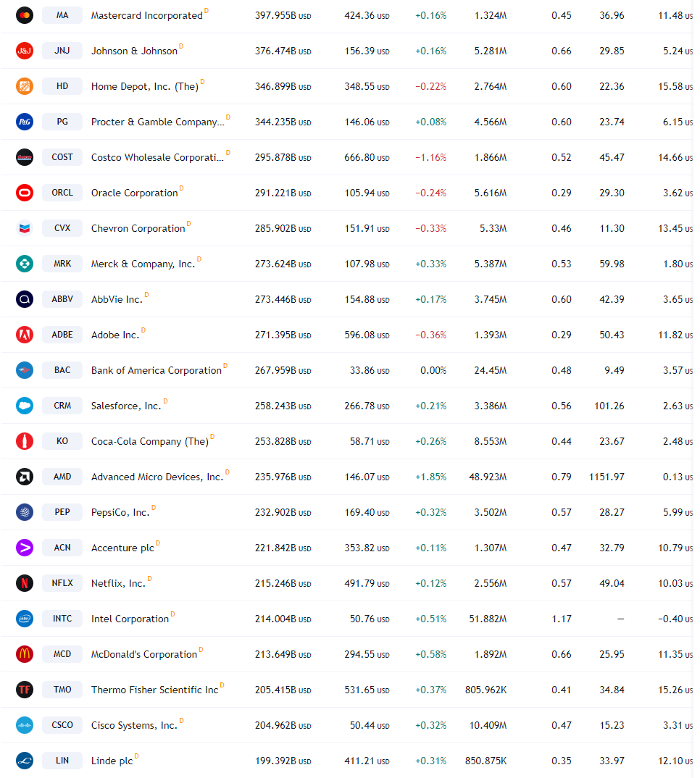The height and width of the screenshot is (778, 700).
Task: Open the Bank of America Corporation link
Action: 157,370
